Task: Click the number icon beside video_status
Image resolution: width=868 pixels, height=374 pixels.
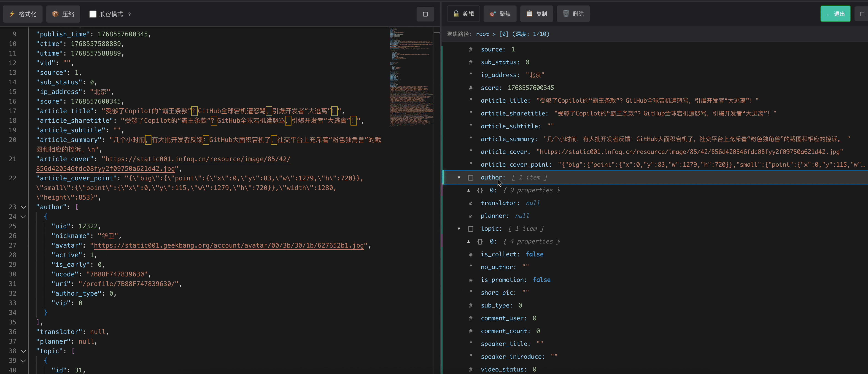Action: click(471, 369)
